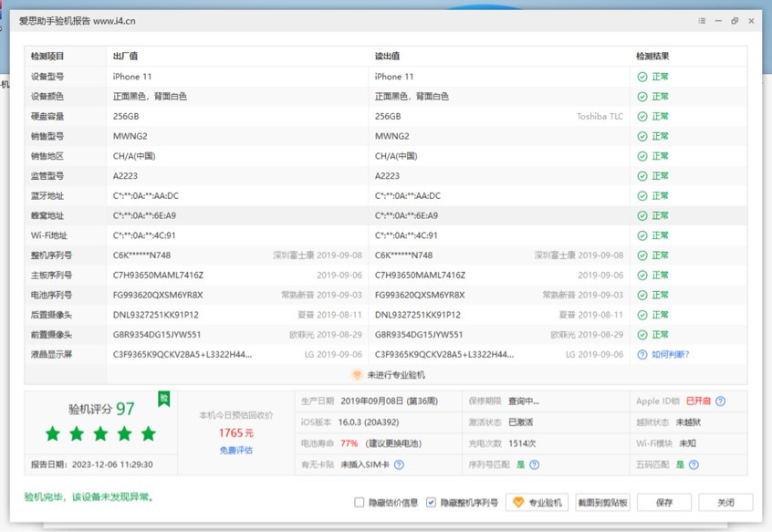Select factory serial C7H93650MAML7416Z
This screenshot has height=532, width=772.
(158, 275)
